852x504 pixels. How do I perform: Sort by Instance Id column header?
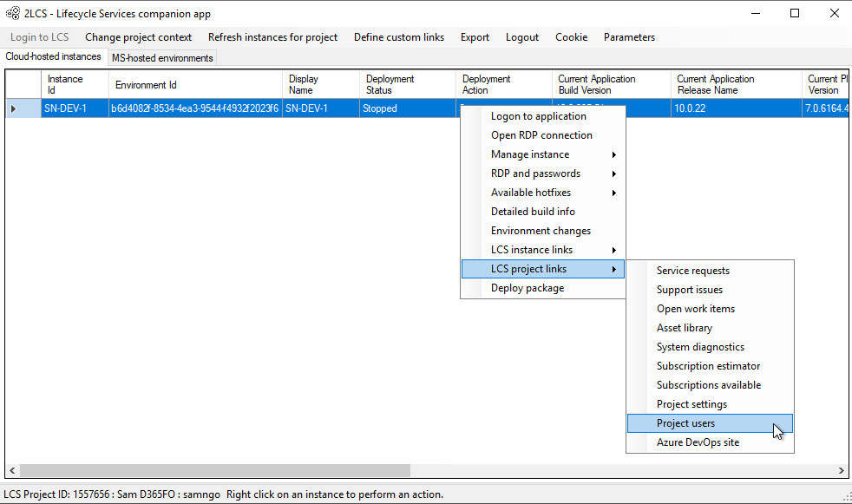75,84
